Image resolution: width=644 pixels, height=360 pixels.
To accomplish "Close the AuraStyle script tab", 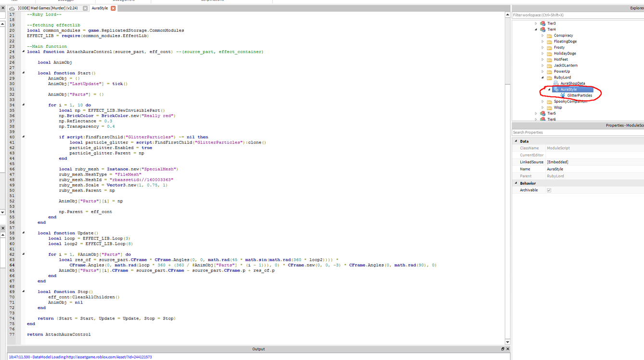I will tap(113, 8).
